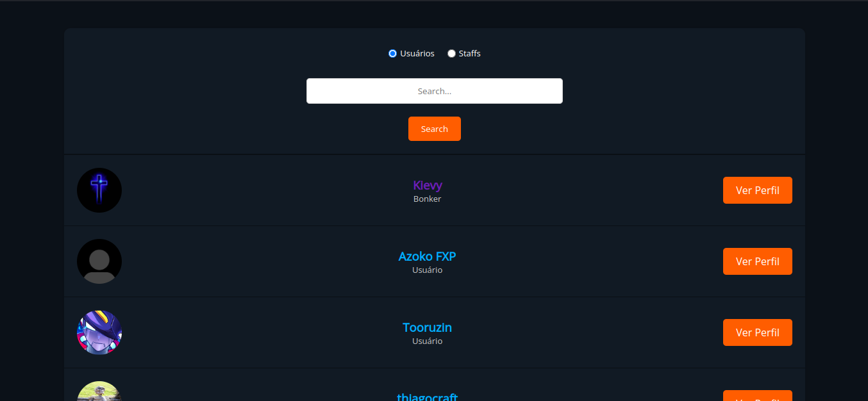Open Tooruzin's purple character avatar
The image size is (868, 401).
99,332
